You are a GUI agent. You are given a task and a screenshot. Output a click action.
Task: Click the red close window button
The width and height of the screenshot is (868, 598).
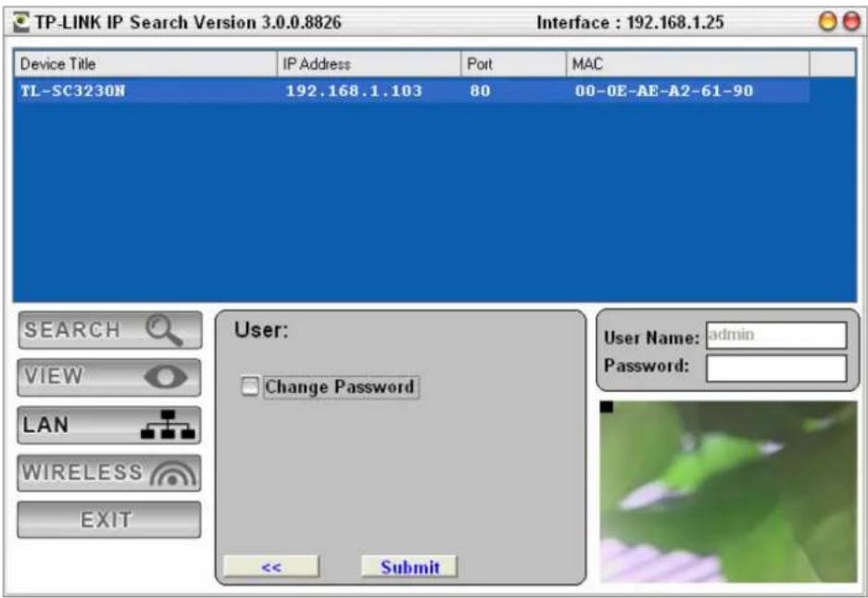pos(851,21)
